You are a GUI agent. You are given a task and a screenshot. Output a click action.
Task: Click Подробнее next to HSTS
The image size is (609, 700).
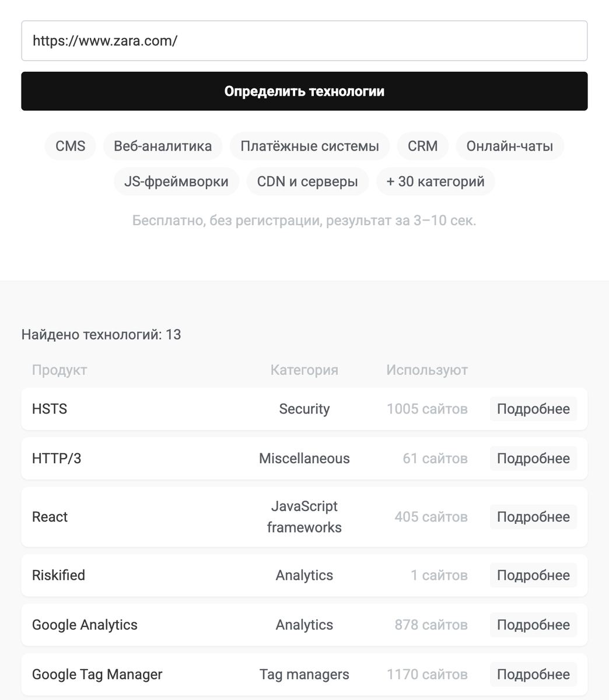[533, 409]
